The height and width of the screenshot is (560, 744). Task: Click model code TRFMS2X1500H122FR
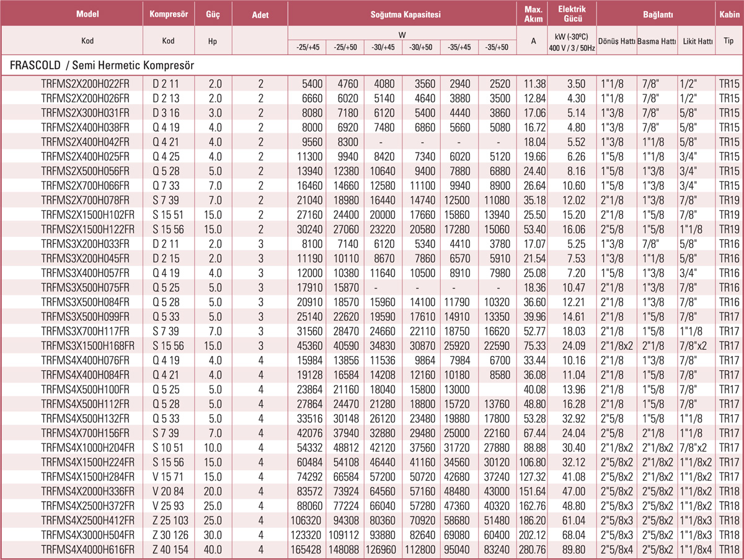86,228
